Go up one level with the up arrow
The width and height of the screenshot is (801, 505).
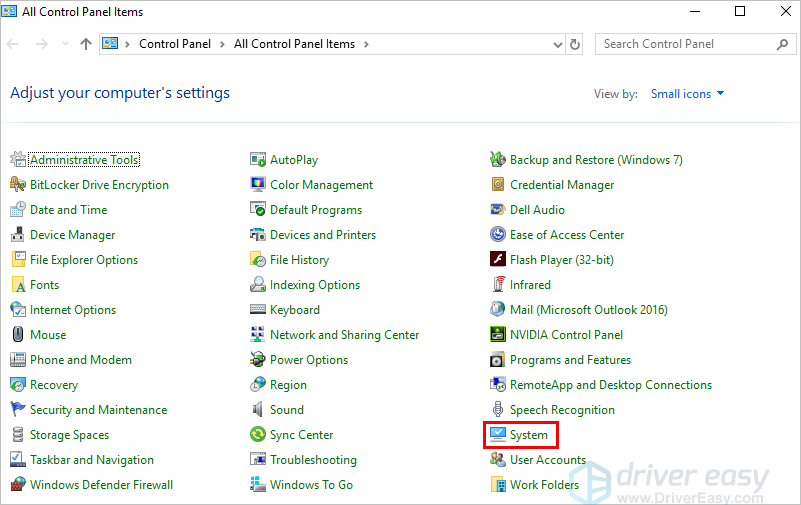point(86,44)
